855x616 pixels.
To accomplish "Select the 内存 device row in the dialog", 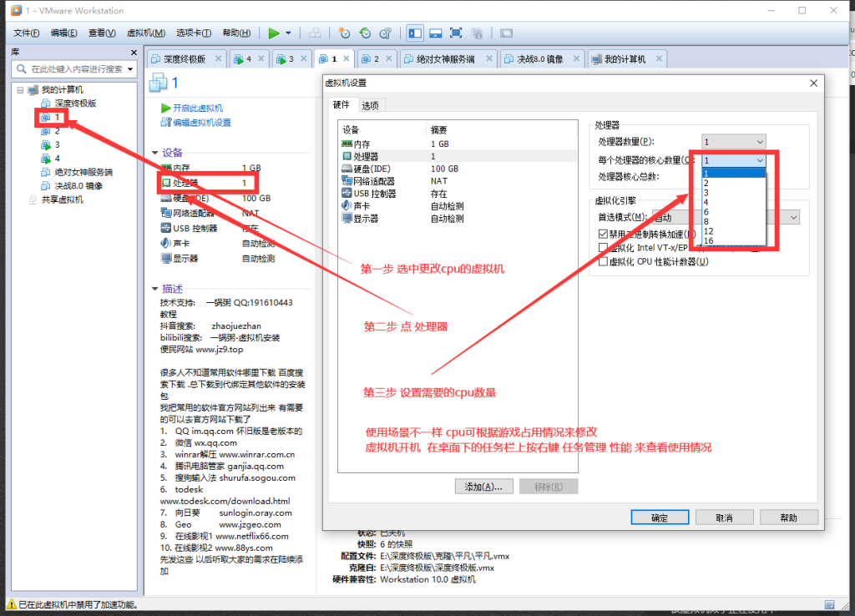I will tap(457, 144).
